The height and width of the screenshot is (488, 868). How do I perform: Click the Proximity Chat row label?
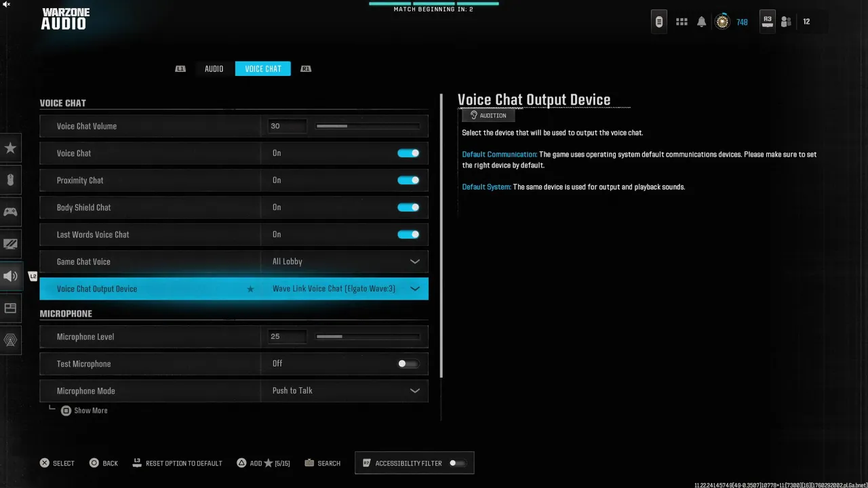(x=80, y=180)
